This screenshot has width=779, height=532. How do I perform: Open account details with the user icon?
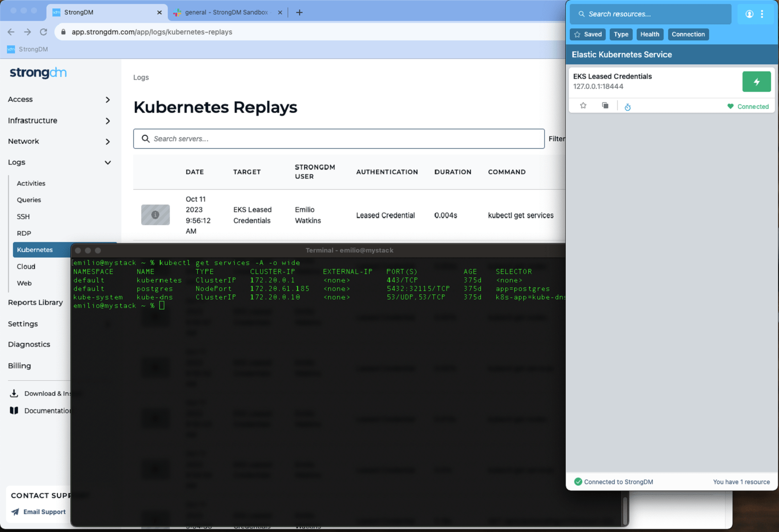click(749, 14)
